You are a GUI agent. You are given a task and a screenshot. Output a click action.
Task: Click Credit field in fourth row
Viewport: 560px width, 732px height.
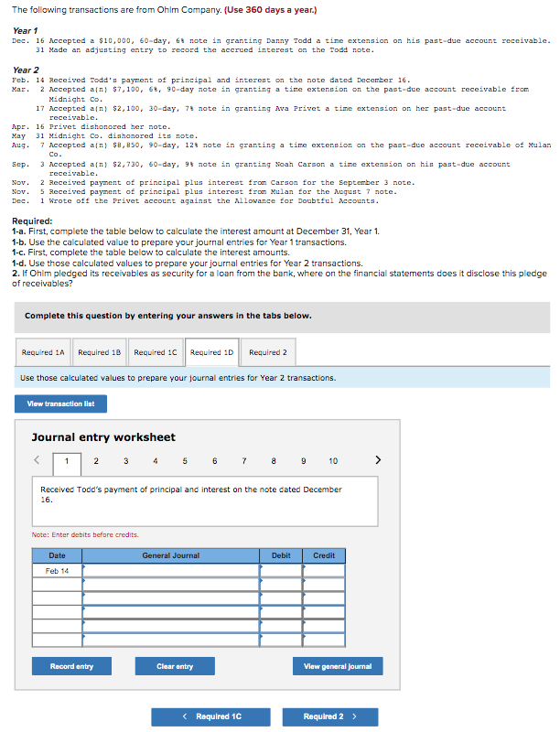[324, 612]
